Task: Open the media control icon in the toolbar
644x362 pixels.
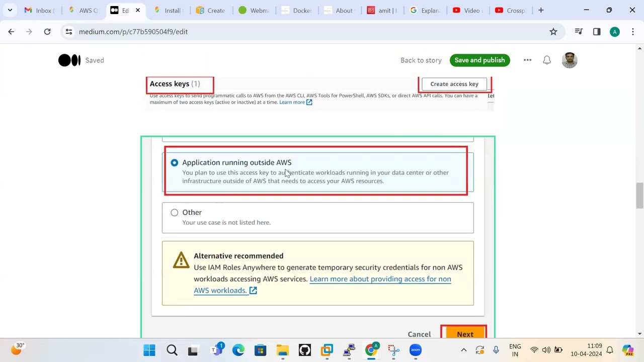Action: click(579, 32)
